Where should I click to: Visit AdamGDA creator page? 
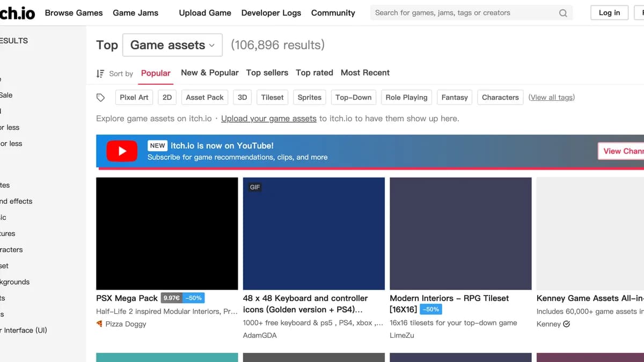260,335
